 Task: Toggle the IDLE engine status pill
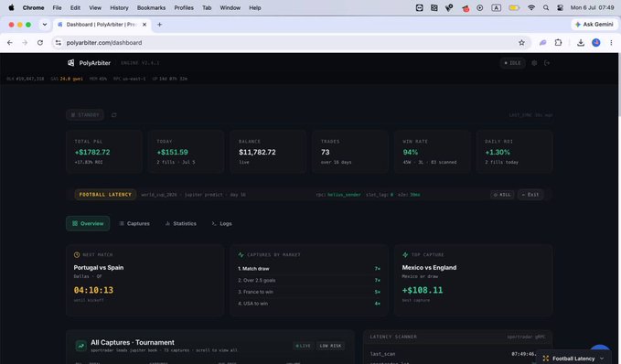[x=512, y=63]
